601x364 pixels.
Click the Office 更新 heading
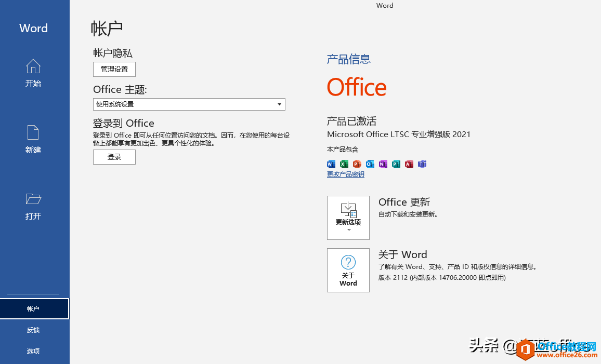[404, 201]
